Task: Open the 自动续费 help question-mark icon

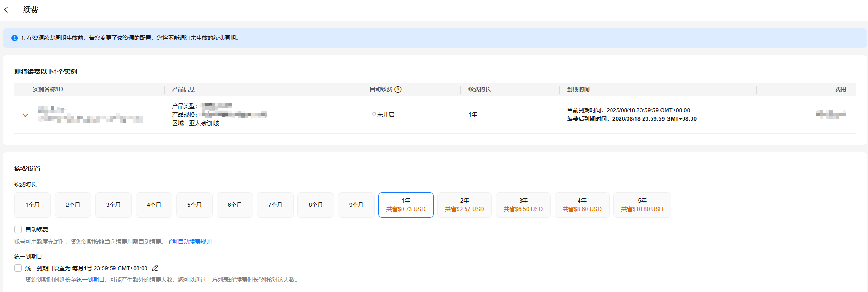Action: tap(398, 89)
